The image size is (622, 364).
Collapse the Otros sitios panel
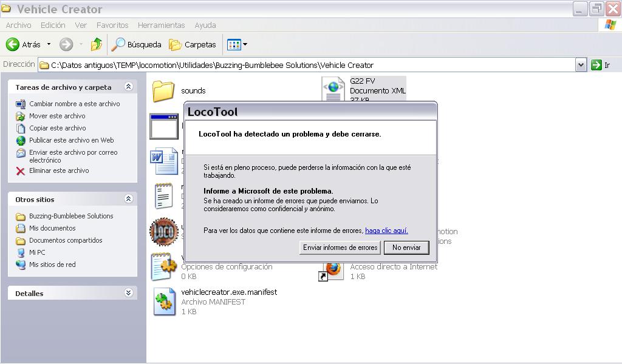128,199
